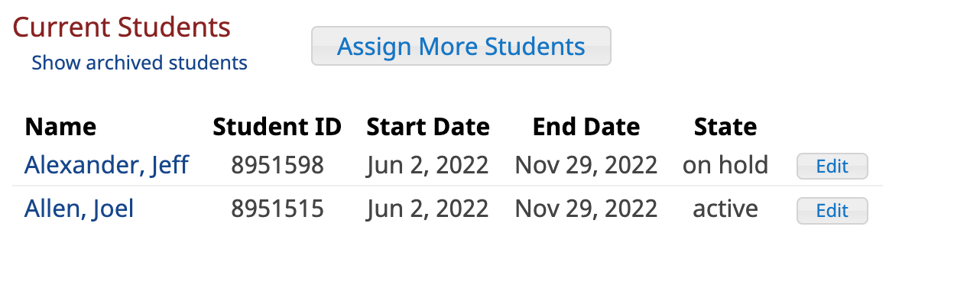Click Joel Allen's Nov 29, 2022 end date
980x301 pixels.
point(586,209)
